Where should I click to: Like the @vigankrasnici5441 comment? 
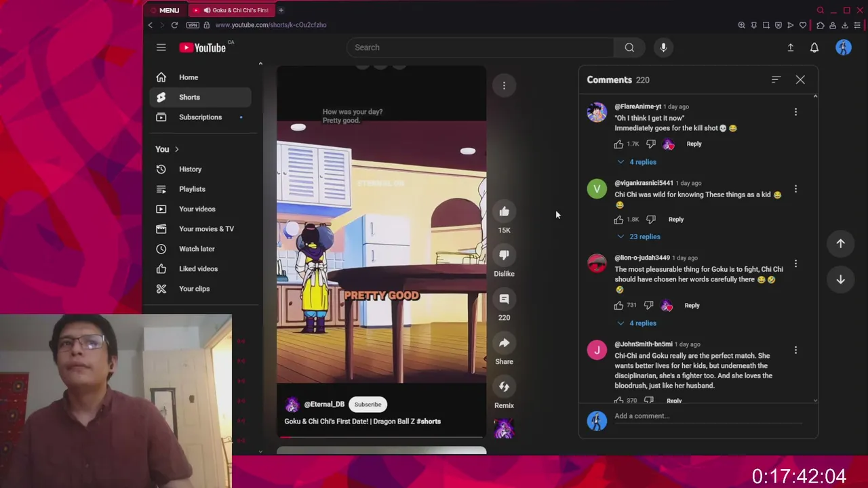pos(618,220)
